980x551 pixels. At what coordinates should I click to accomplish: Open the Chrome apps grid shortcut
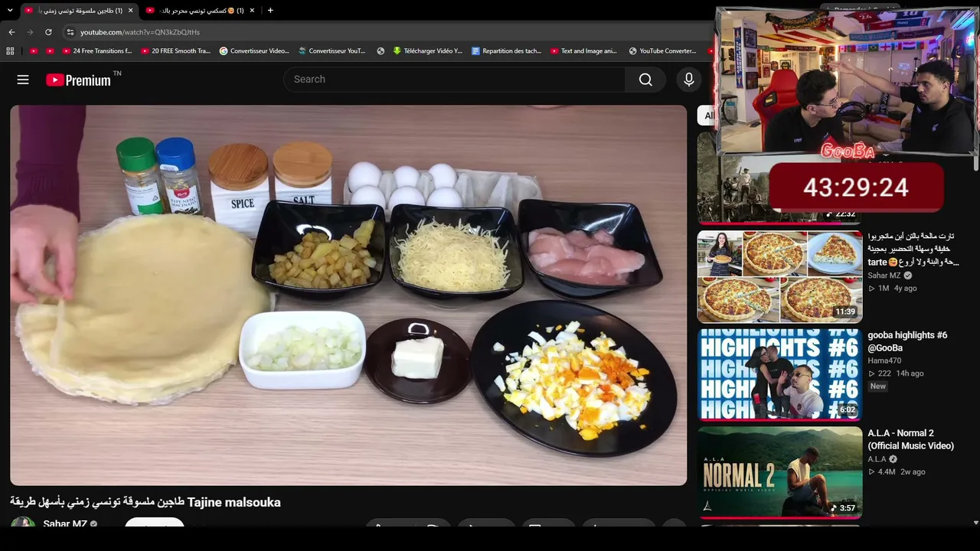coord(10,51)
